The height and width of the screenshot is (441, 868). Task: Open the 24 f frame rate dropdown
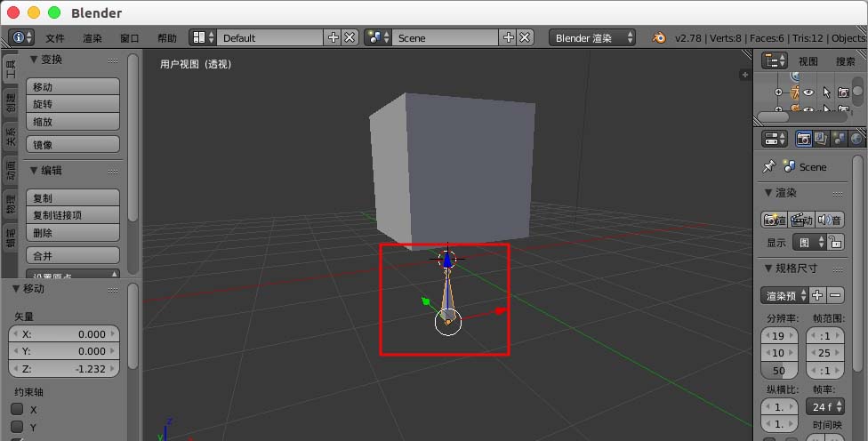(824, 406)
